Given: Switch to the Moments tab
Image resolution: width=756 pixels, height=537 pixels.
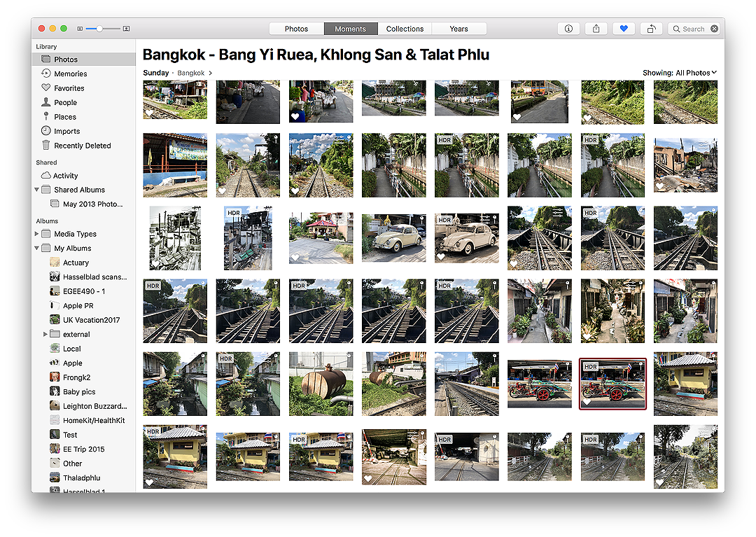Looking at the screenshot, I should [x=351, y=29].
